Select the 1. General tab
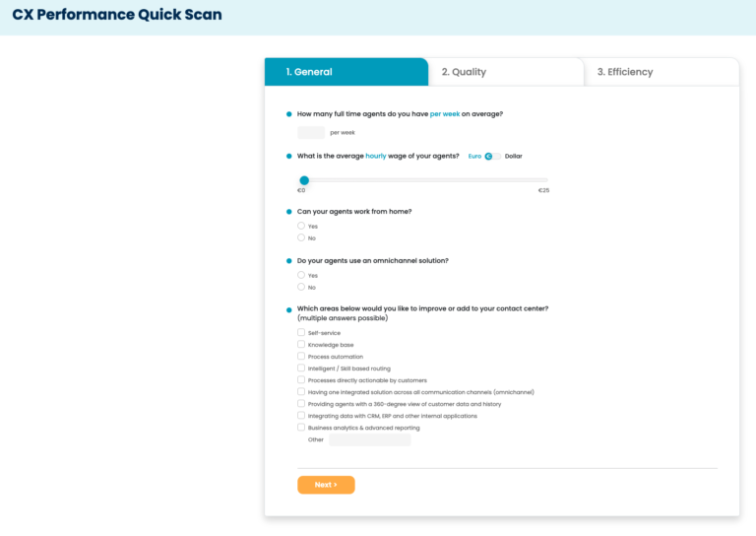Viewport: 756px width, 536px height. (x=346, y=72)
